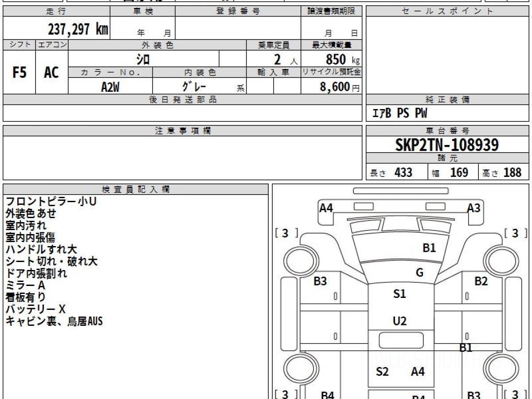Click the S2 mark on the cargo bed
The image size is (532, 399).
click(x=382, y=372)
